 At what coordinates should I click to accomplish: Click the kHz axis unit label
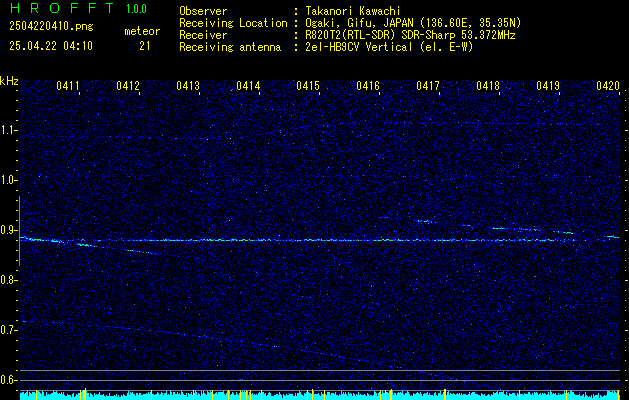(x=9, y=81)
